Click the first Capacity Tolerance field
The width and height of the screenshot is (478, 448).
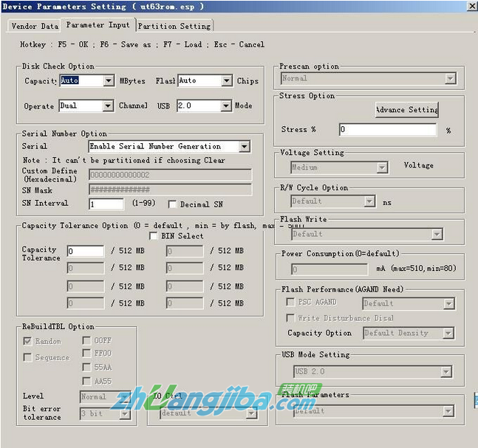coord(85,251)
